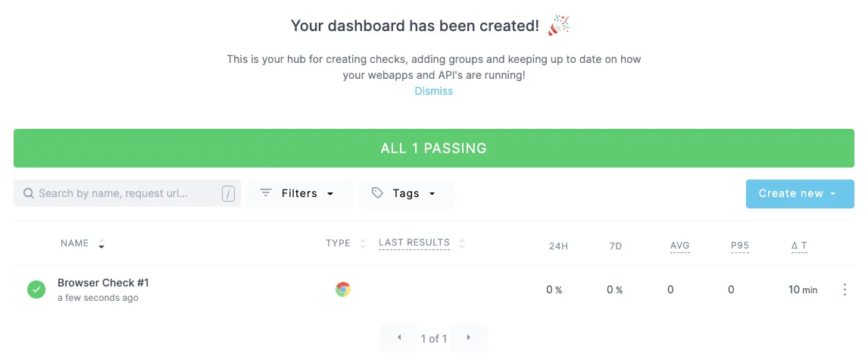Screen dimensions: 868x360
Task: Expand the Tags dropdown
Action: 406,193
